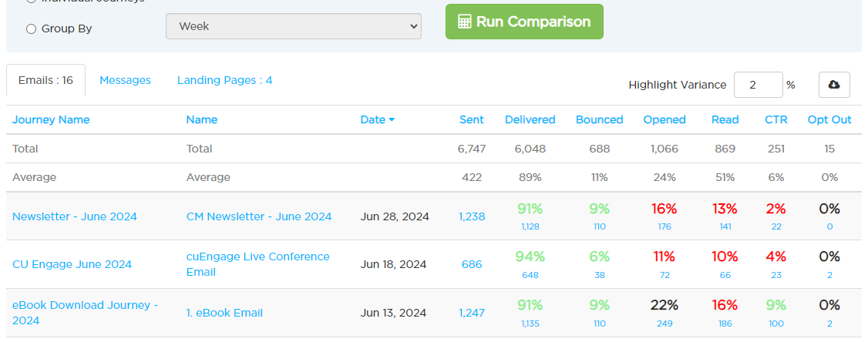Sort by CTR column header

pyautogui.click(x=776, y=119)
